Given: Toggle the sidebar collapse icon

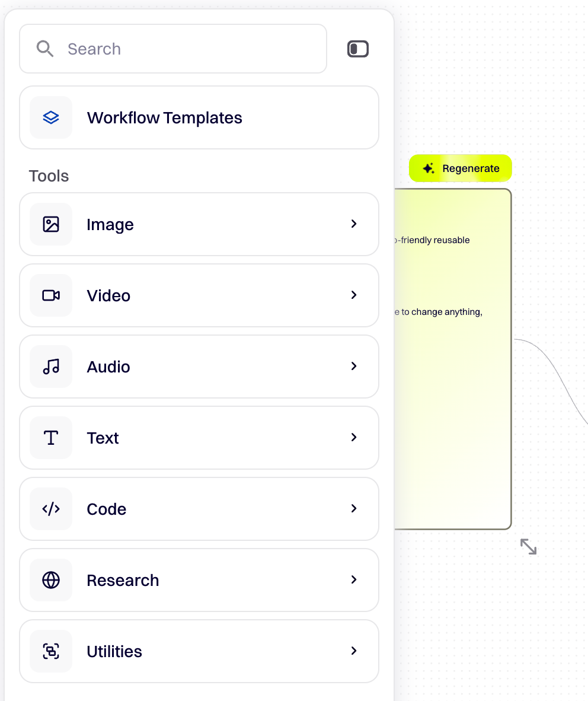Looking at the screenshot, I should pos(358,49).
